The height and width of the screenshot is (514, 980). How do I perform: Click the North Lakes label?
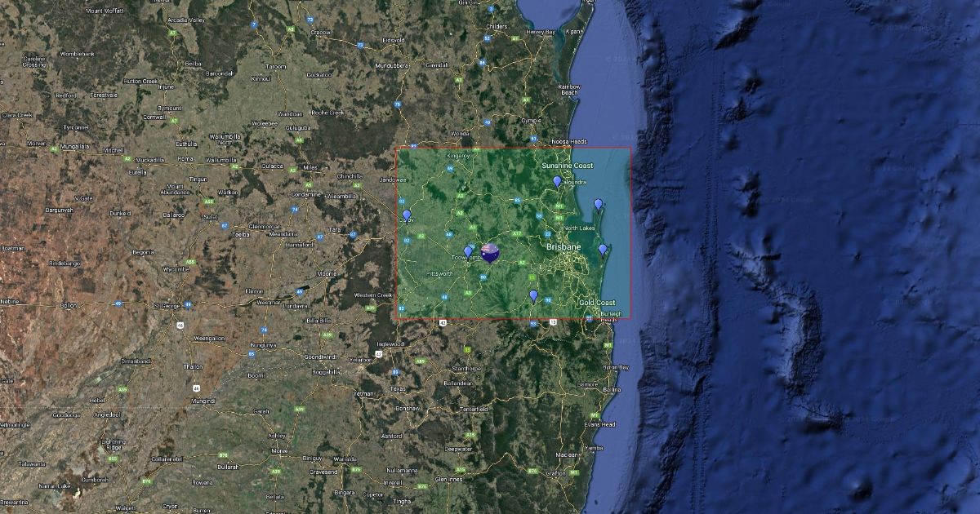coord(580,228)
